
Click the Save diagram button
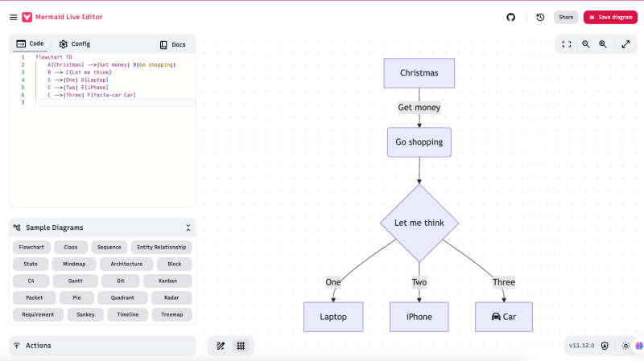click(610, 17)
